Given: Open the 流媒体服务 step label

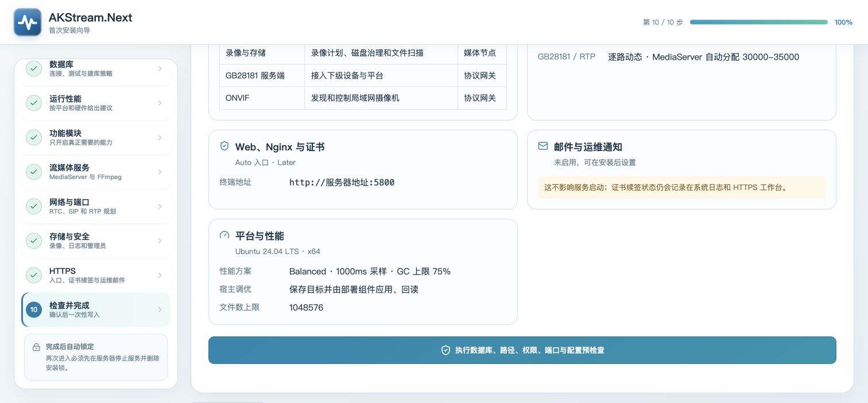Looking at the screenshot, I should pyautogui.click(x=69, y=168).
